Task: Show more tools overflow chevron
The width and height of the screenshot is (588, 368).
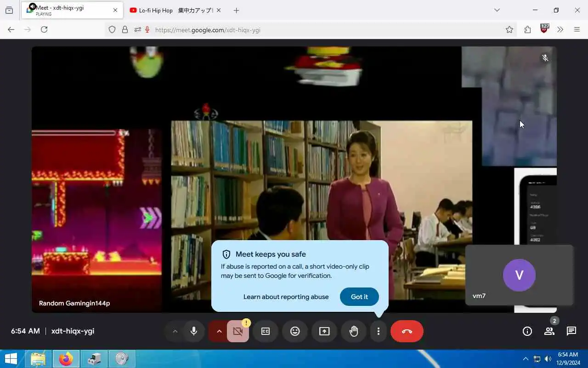Action: click(x=560, y=29)
